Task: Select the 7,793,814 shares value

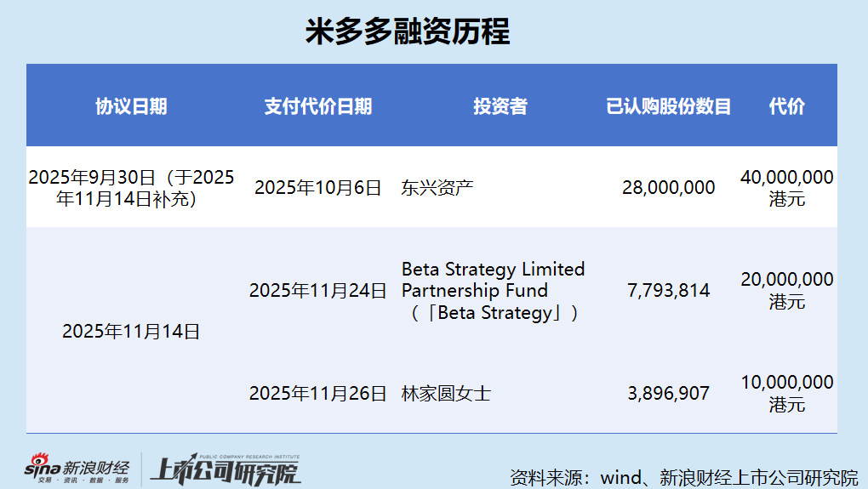Action: pyautogui.click(x=668, y=291)
